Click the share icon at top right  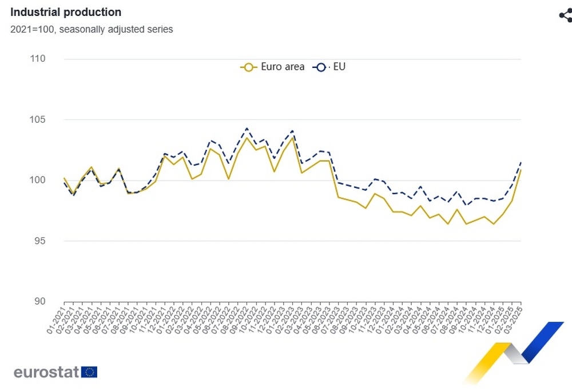click(565, 15)
